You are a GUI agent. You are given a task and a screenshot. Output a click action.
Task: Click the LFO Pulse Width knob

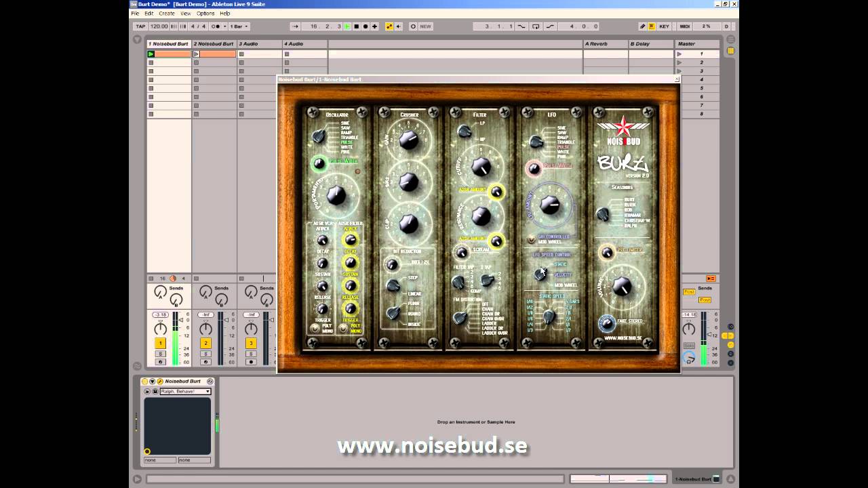point(534,168)
